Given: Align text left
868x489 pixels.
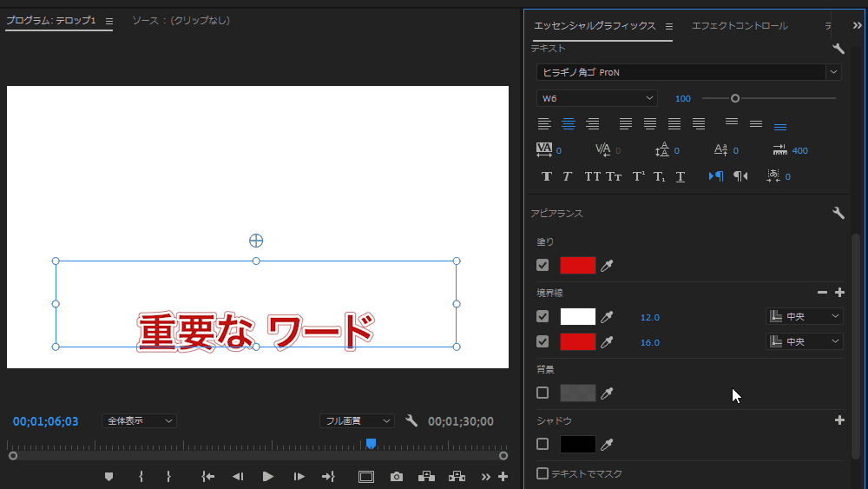Looking at the screenshot, I should point(544,124).
